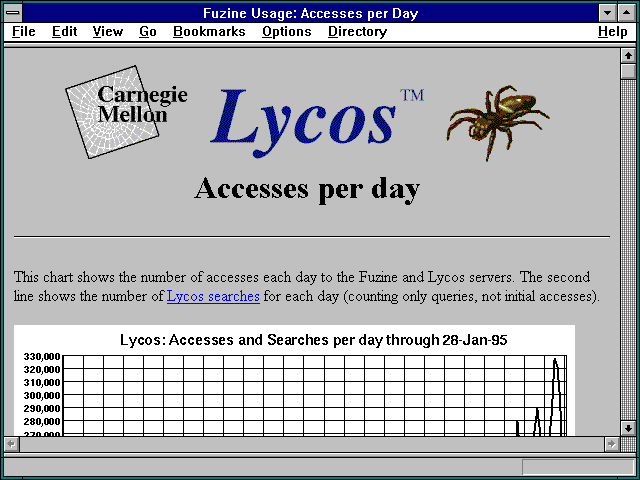Open the Go menu
The image size is (640, 480).
pos(148,31)
